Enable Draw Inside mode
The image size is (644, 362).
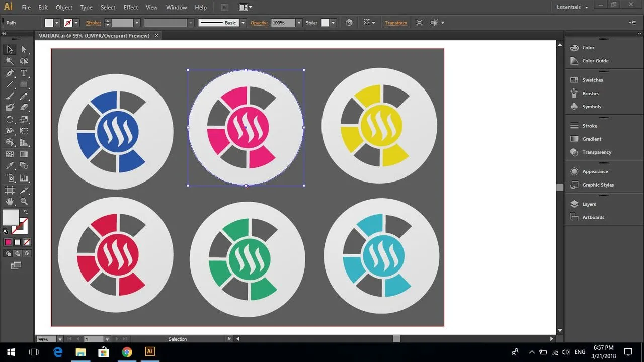(27, 253)
